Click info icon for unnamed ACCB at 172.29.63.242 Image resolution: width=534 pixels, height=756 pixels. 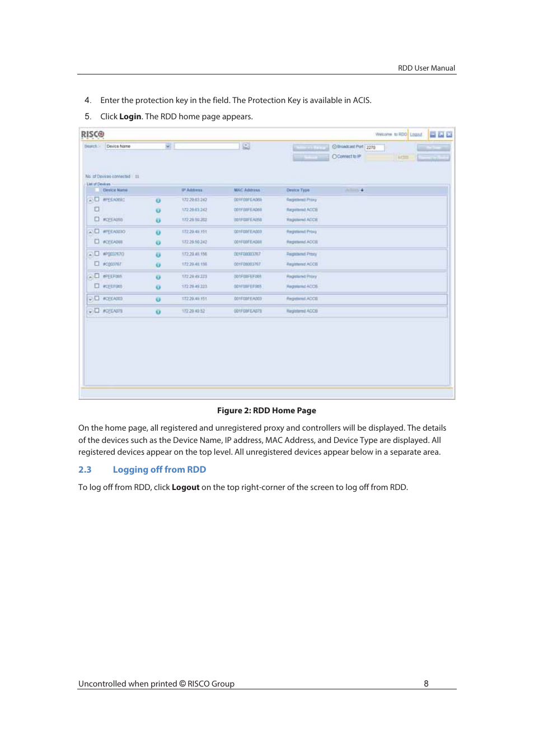point(158,211)
